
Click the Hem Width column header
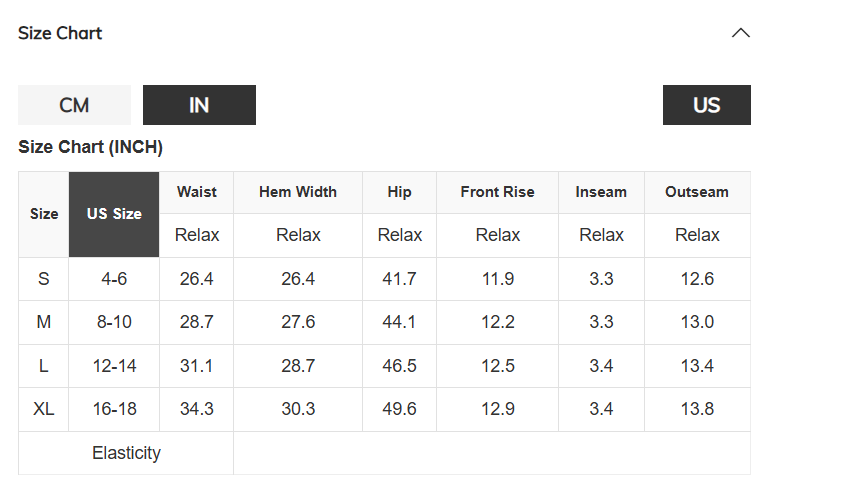click(x=298, y=192)
